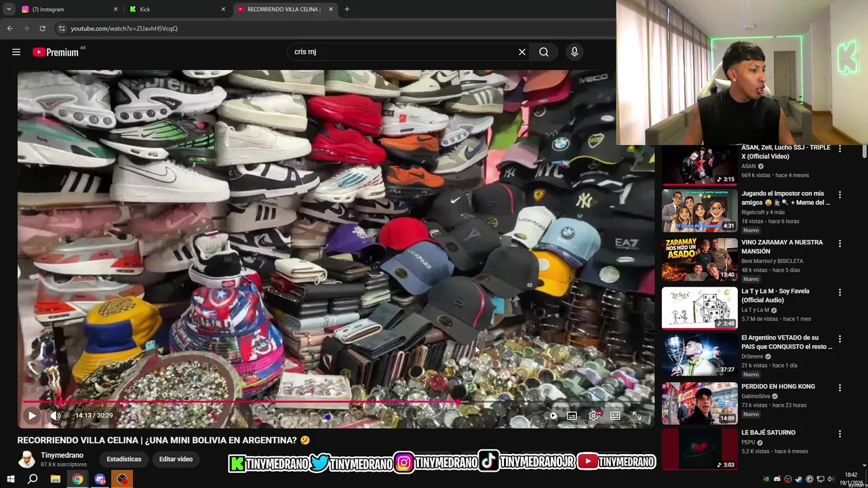Viewport: 868px width, 488px height.
Task: Click the network tray icon
Action: [x=821, y=479]
